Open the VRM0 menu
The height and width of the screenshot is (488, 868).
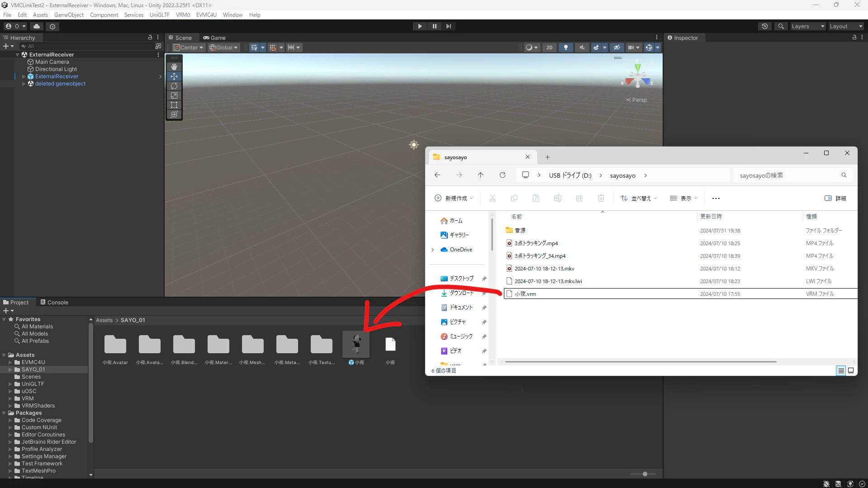[183, 14]
